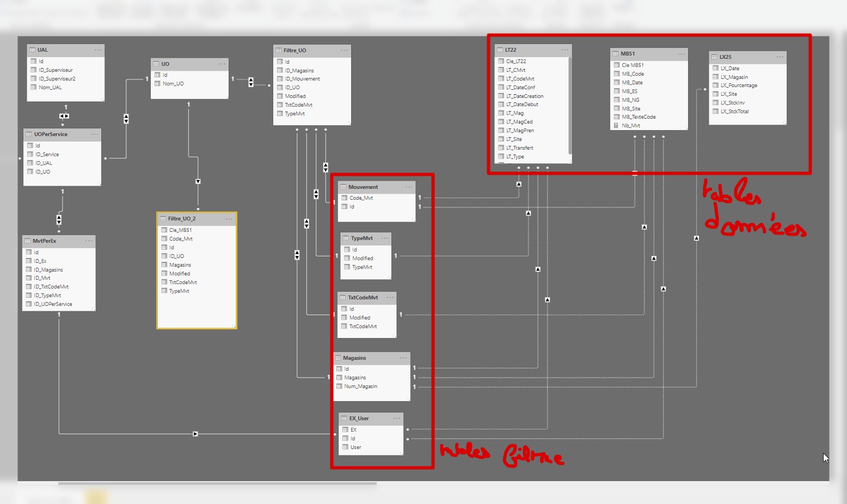The image size is (847, 504).
Task: Select Magasins field in Filtre_UO_2
Action: coord(180,265)
